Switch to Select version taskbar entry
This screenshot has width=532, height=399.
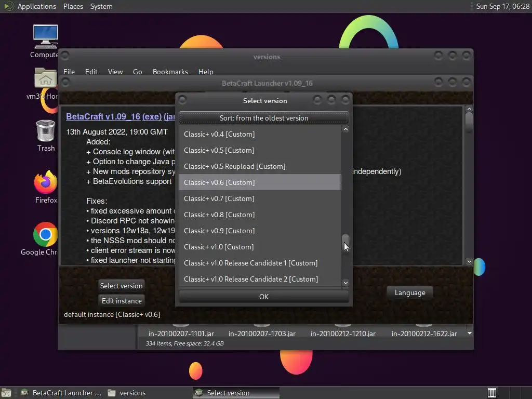pos(236,393)
